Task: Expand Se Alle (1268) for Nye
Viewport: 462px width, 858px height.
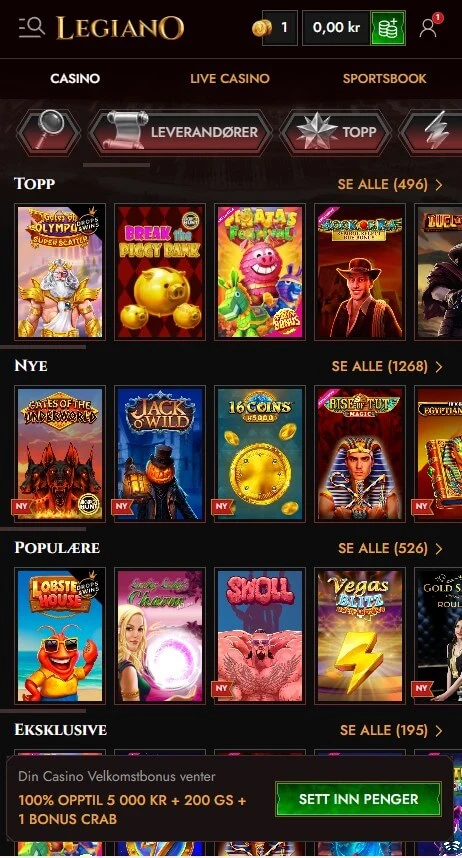Action: click(387, 366)
